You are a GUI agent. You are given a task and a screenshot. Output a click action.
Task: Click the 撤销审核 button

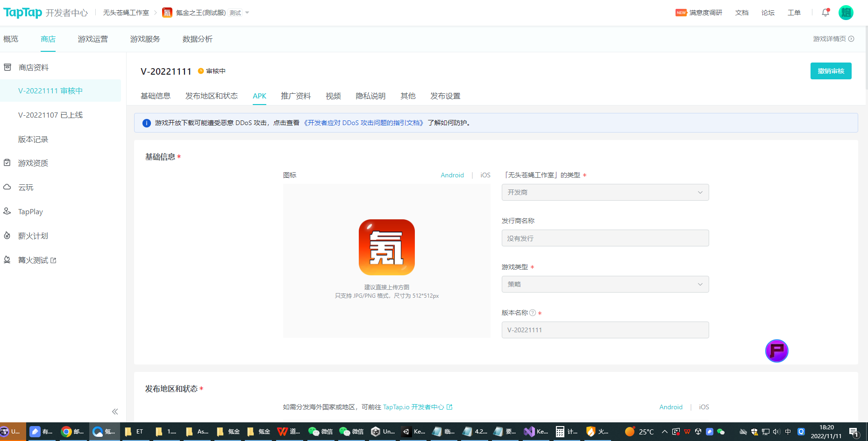(x=831, y=71)
